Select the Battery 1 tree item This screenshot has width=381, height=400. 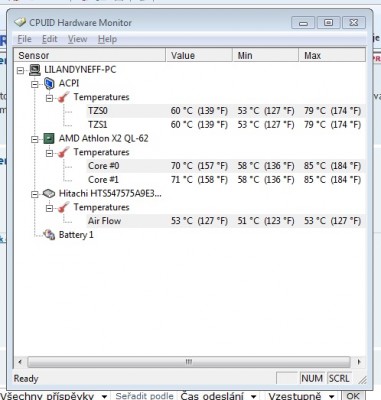76,235
